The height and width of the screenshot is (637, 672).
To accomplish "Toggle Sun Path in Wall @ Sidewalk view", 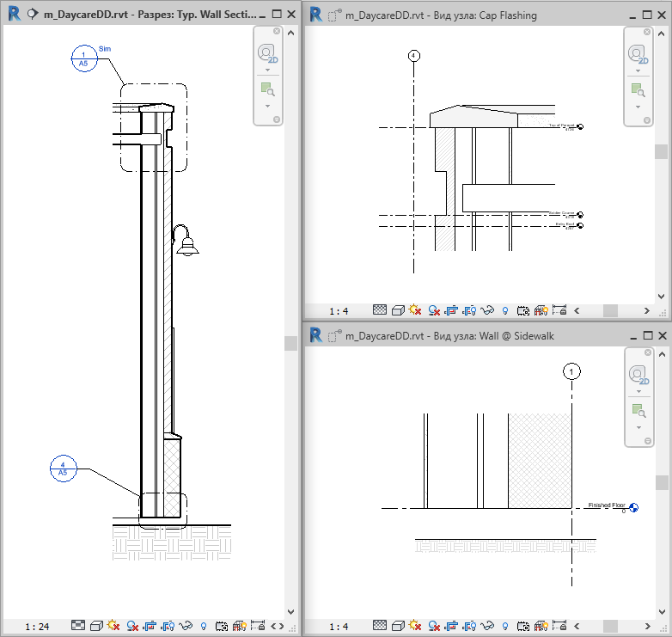I will 415,625.
